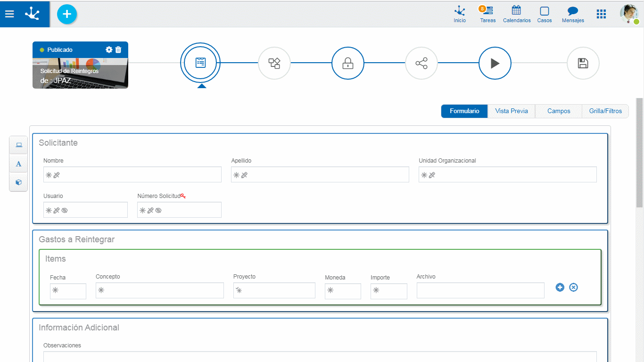Click the hidden-eye icon in Usuario field

coord(65,210)
